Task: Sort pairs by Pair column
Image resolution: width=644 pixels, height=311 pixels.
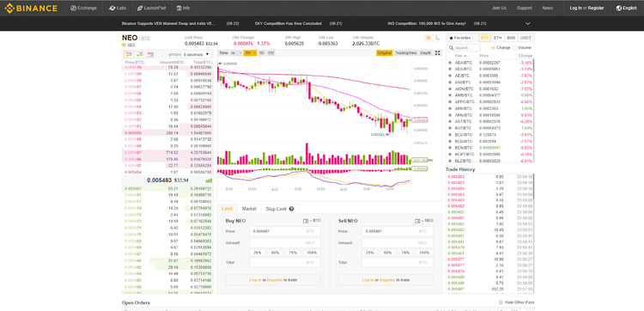Action: [461, 56]
